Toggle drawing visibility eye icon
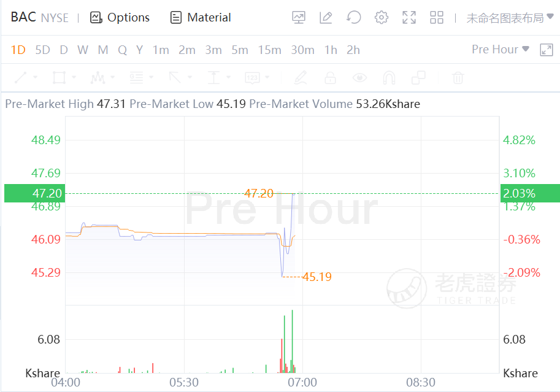Image resolution: width=560 pixels, height=392 pixels. pos(359,78)
